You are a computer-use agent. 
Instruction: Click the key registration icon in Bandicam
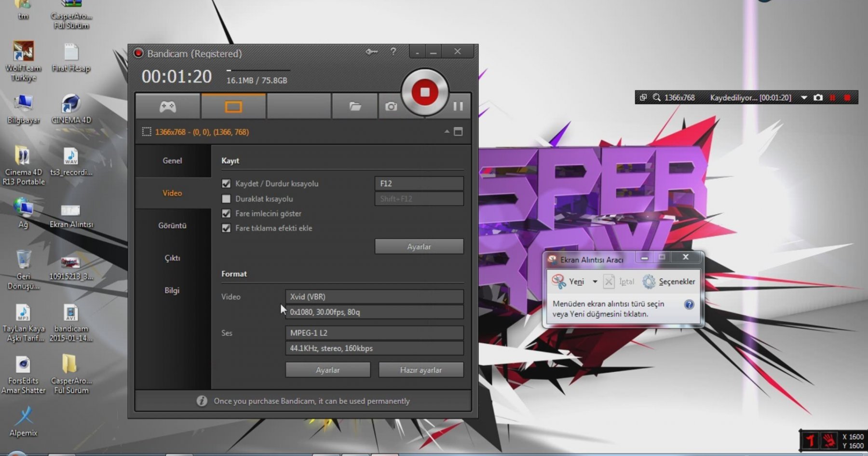[x=371, y=52]
